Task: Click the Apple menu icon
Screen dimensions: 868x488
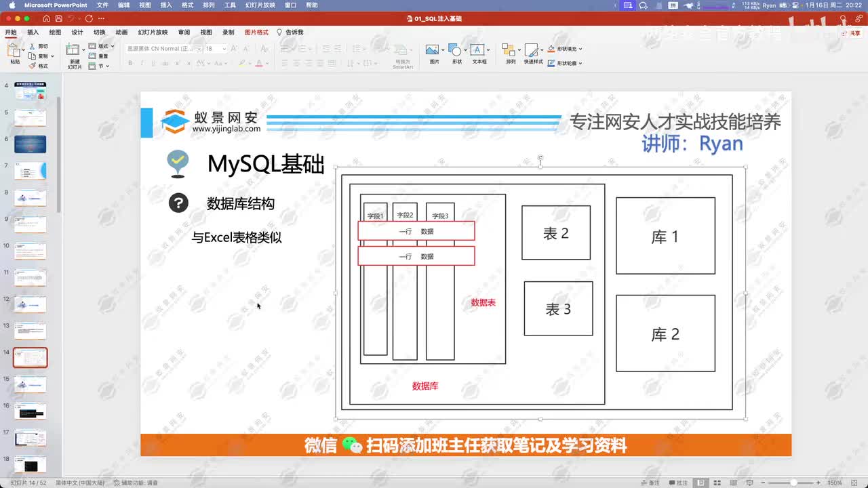Action: point(12,5)
